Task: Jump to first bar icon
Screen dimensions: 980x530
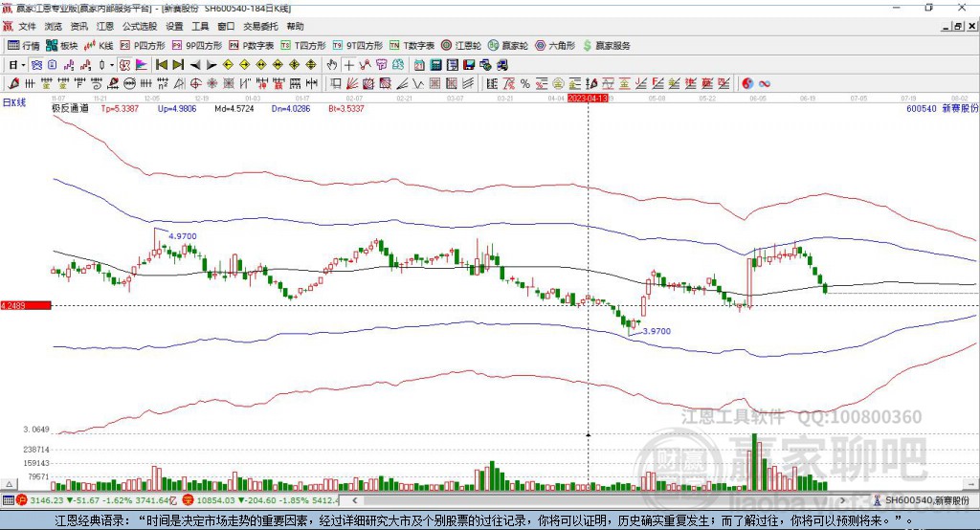Action: click(x=161, y=65)
